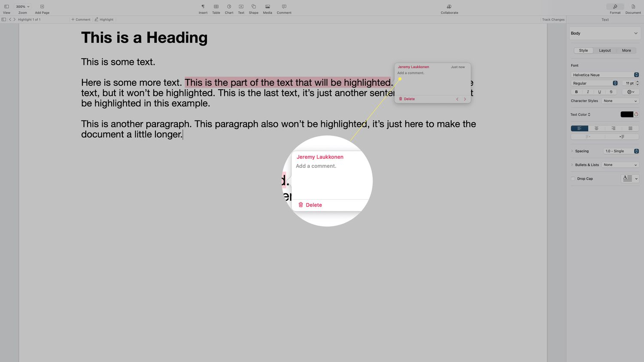Image resolution: width=644 pixels, height=362 pixels.
Task: Open the Document inspector icon
Action: (x=633, y=7)
